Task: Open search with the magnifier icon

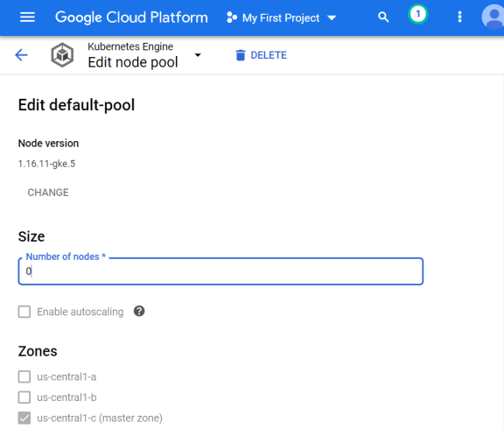Action: tap(383, 17)
